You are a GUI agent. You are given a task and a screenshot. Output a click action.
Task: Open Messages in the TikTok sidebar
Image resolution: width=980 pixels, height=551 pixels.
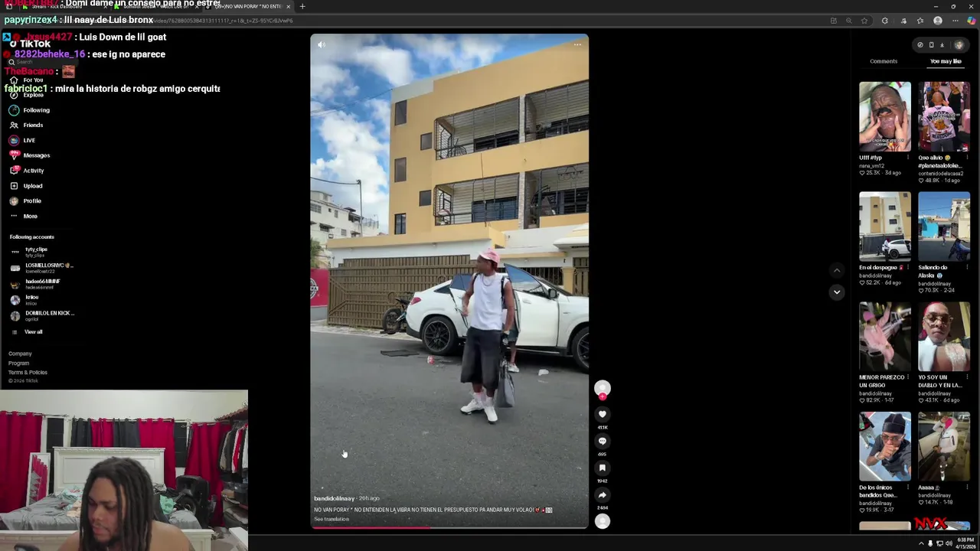(x=30, y=155)
